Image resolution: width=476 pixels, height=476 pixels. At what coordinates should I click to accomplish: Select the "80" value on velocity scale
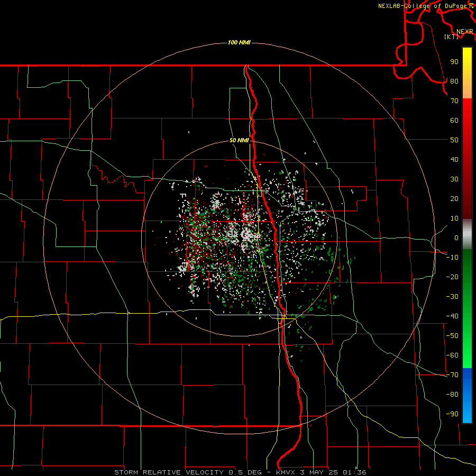(x=454, y=81)
